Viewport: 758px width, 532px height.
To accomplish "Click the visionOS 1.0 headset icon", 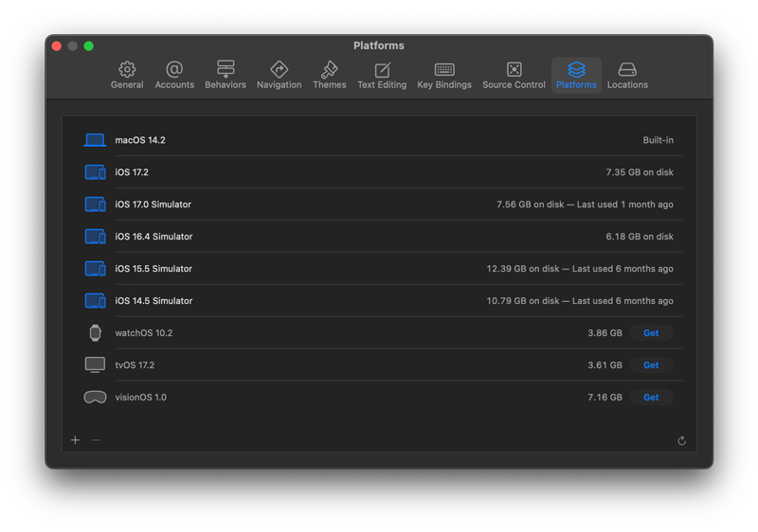I will click(96, 398).
